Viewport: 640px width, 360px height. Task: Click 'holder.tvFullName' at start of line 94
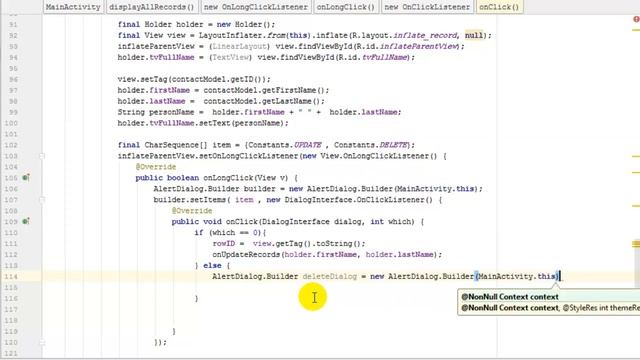(156, 57)
